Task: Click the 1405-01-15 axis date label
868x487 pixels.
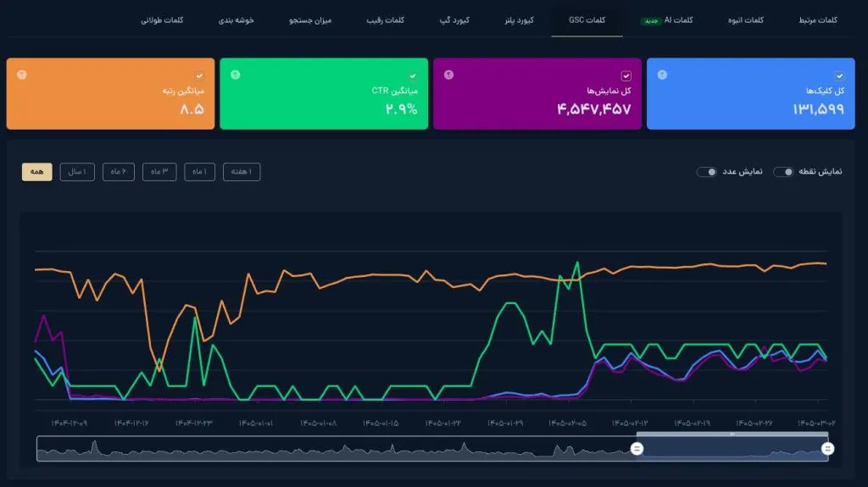Action: [381, 423]
